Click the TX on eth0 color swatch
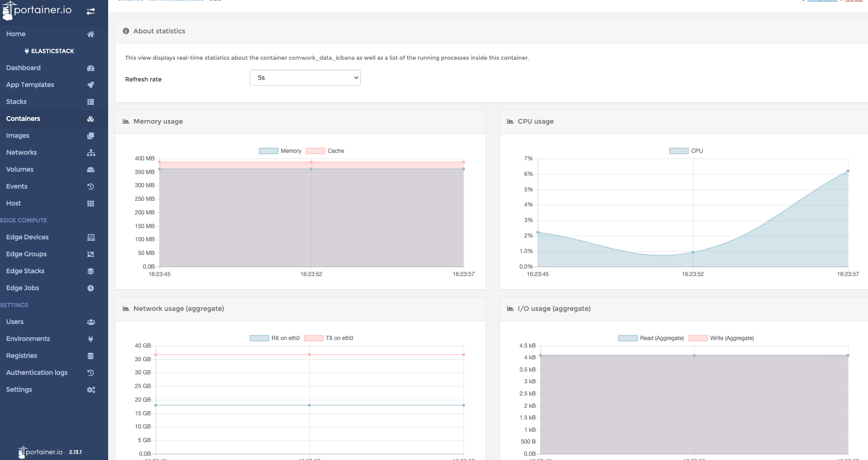Viewport: 868px width, 460px height. (314, 338)
